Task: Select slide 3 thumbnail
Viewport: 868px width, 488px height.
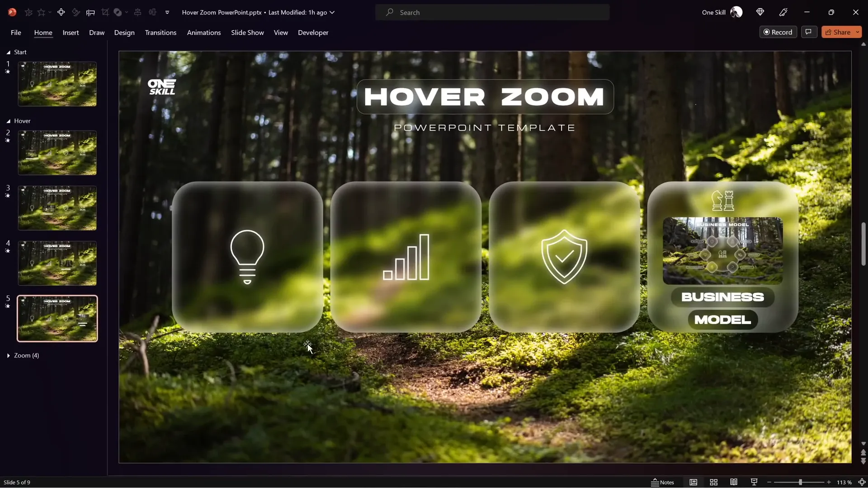Action: pos(57,208)
